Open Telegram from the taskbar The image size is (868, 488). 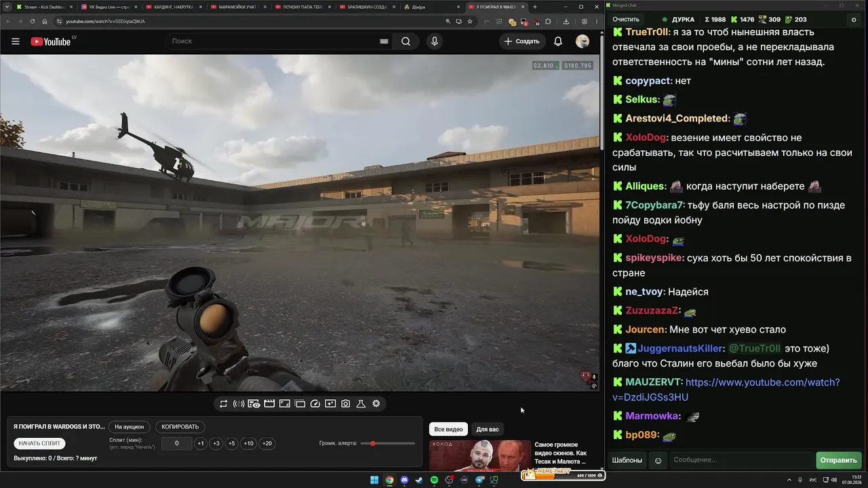pos(479,481)
